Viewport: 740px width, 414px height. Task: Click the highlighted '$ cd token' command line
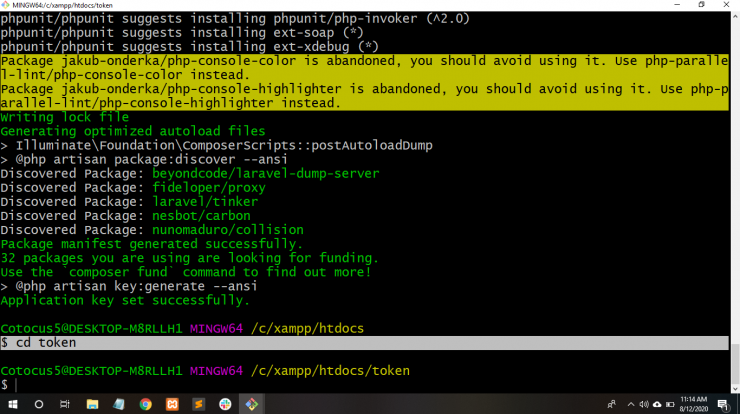click(364, 343)
